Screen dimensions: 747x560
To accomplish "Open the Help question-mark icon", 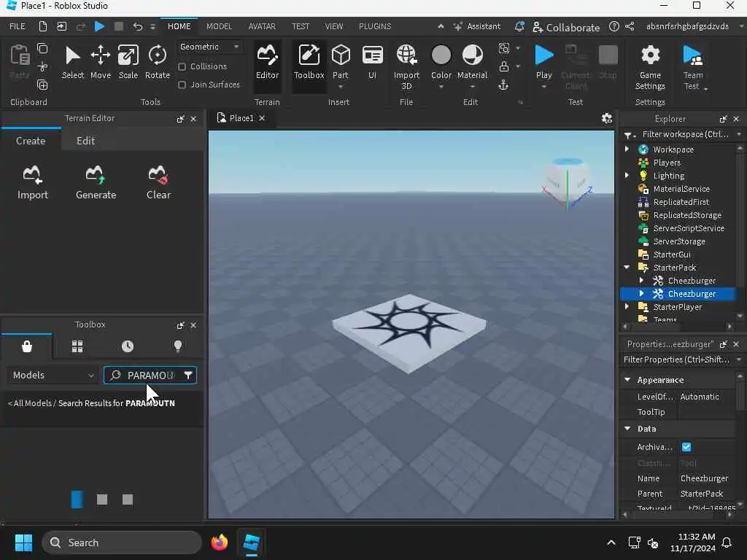I will tap(614, 26).
